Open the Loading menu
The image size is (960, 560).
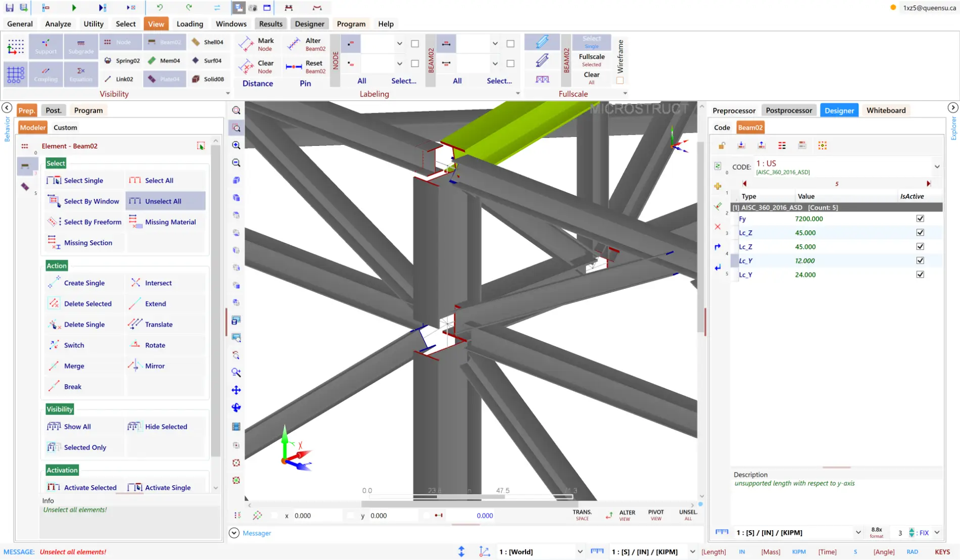click(190, 24)
